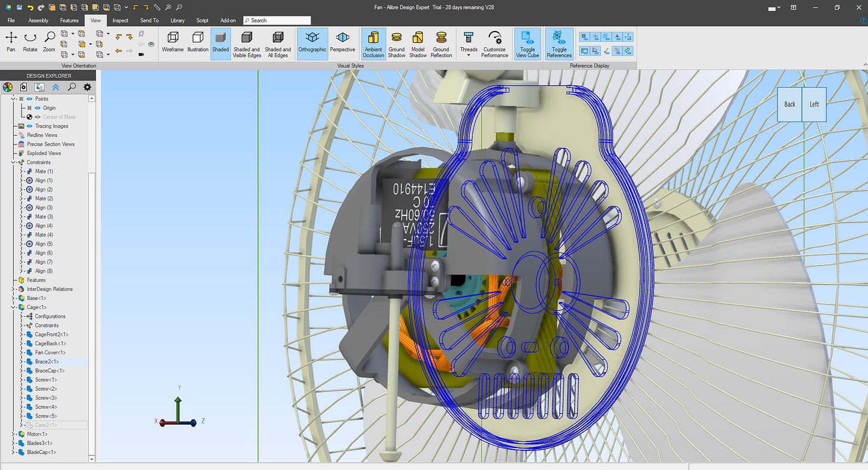Enable Ground Shadow
Viewport: 868px width, 470px height.
396,44
